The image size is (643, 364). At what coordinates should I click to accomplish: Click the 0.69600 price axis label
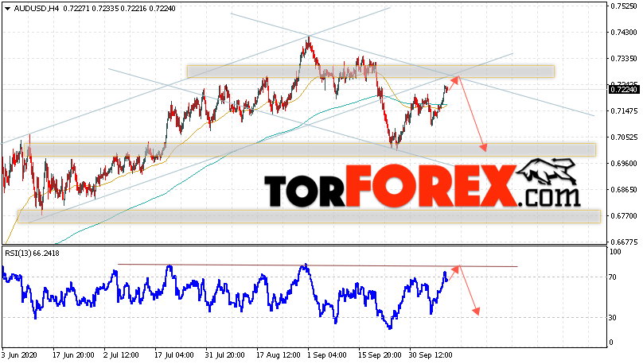pos(624,164)
